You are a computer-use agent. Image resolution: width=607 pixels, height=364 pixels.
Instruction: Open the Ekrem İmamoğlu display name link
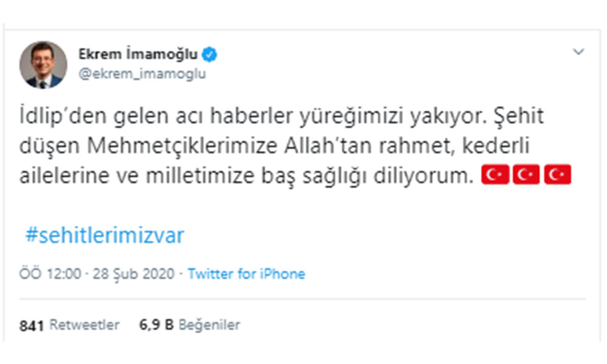138,55
